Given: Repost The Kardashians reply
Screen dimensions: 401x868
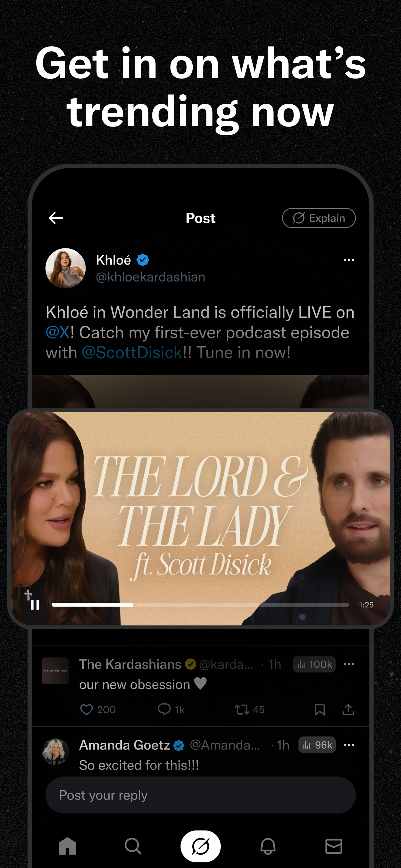Looking at the screenshot, I should [242, 710].
